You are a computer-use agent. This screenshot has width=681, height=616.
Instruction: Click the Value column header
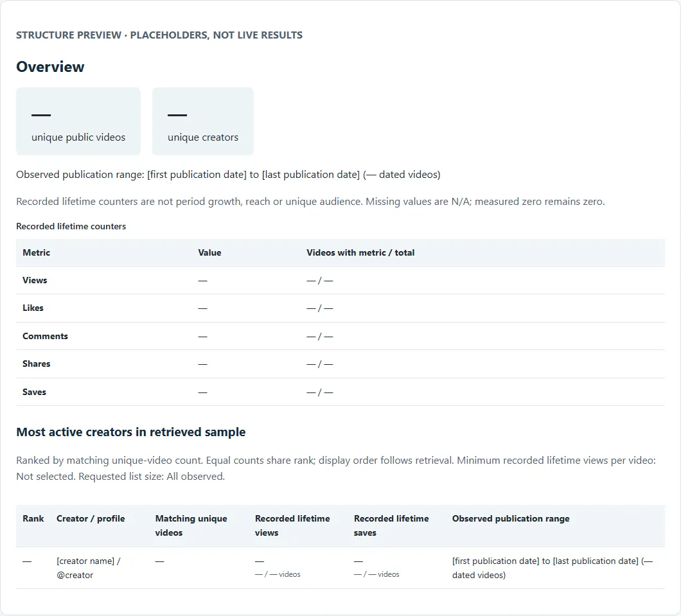click(210, 252)
